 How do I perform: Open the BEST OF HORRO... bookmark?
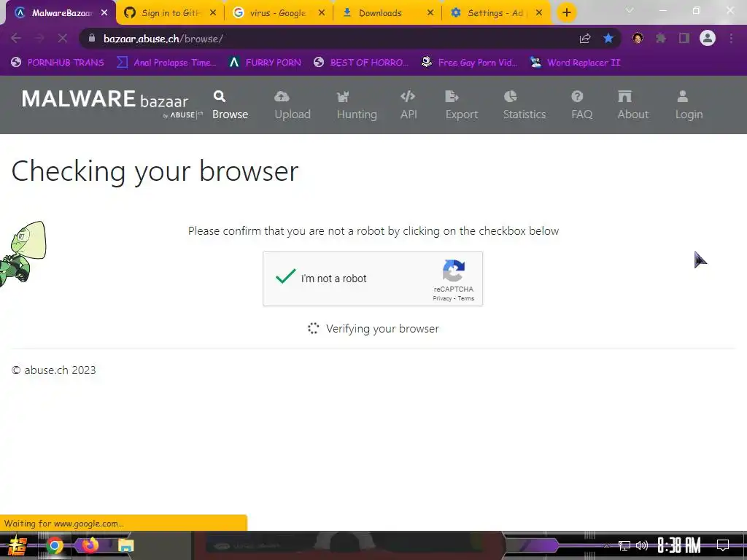tap(361, 63)
